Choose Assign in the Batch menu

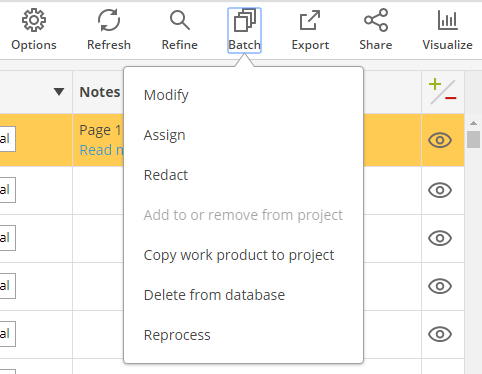pyautogui.click(x=164, y=135)
